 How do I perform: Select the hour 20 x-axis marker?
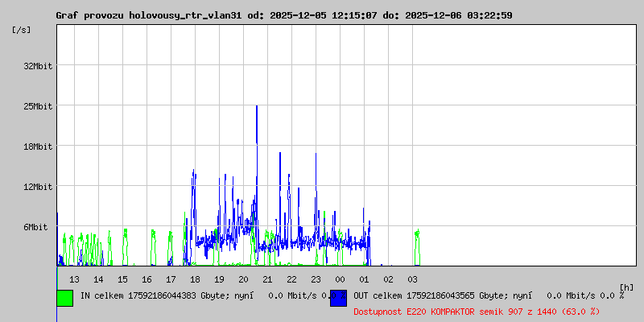(x=243, y=279)
